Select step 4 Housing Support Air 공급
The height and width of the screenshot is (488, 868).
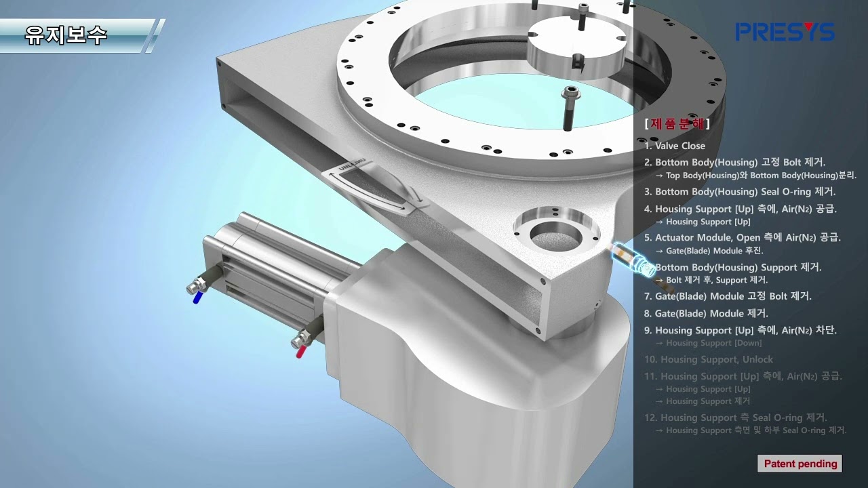coord(741,209)
